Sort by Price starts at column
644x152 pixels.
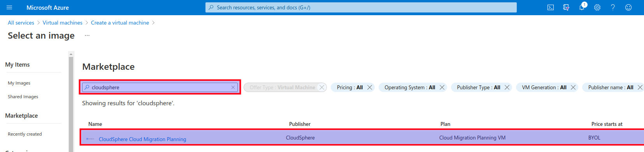[x=607, y=124]
